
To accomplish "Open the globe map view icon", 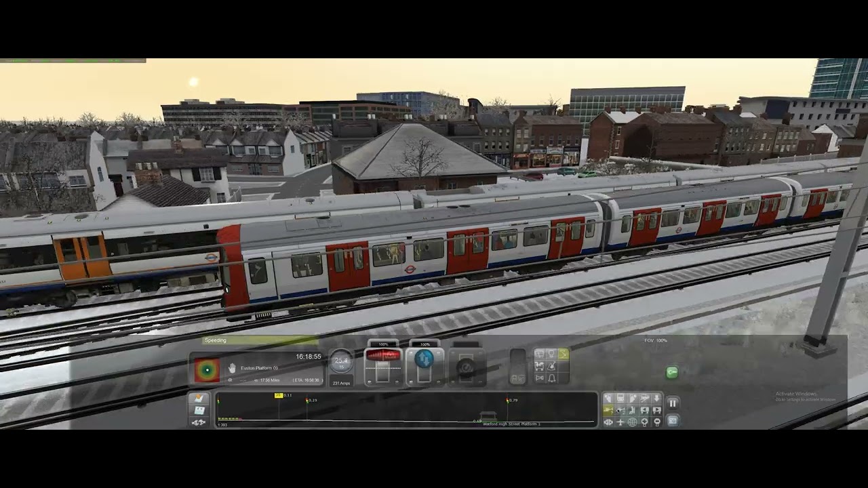I will pos(632,422).
